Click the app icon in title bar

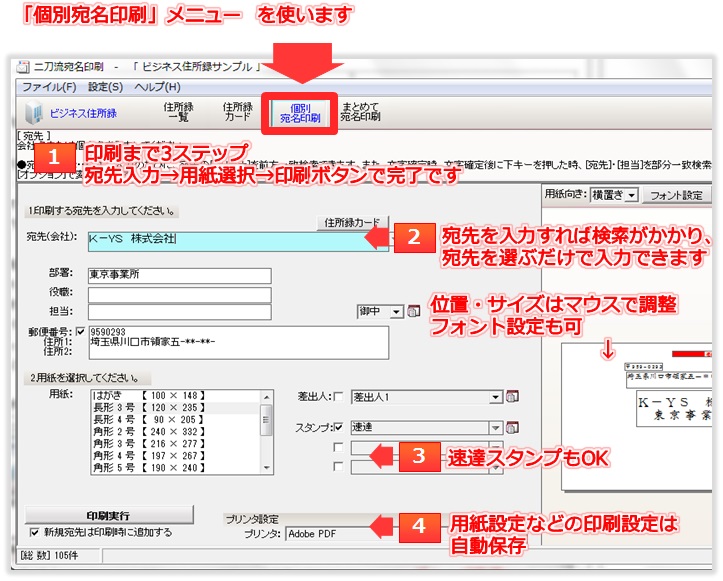(x=24, y=67)
